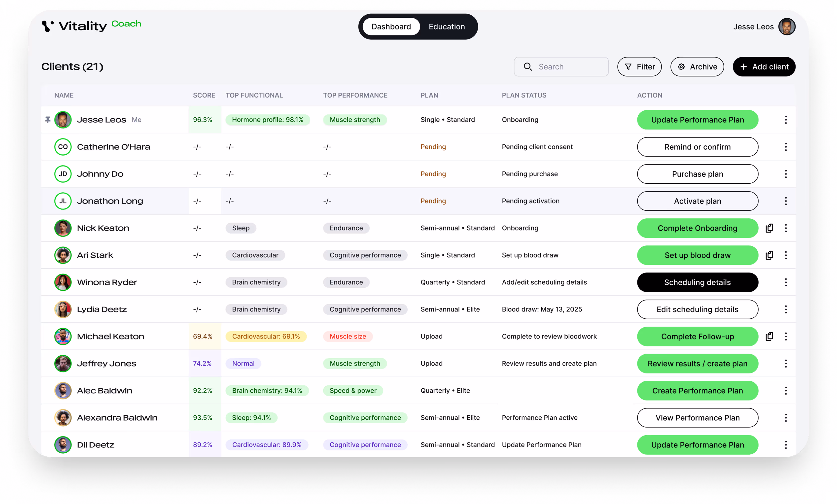Click the Purchase plan button
Viewport: 837px width, 504px height.
click(697, 174)
